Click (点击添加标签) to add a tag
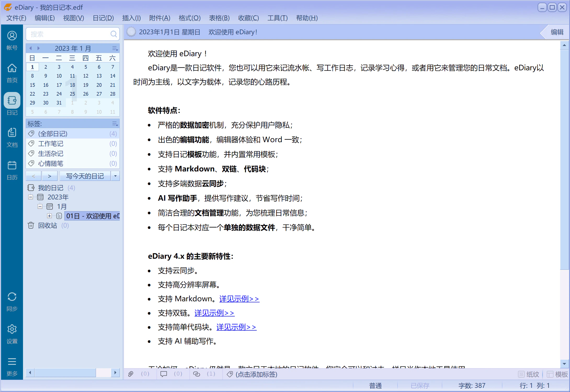The image size is (570, 392). point(256,374)
